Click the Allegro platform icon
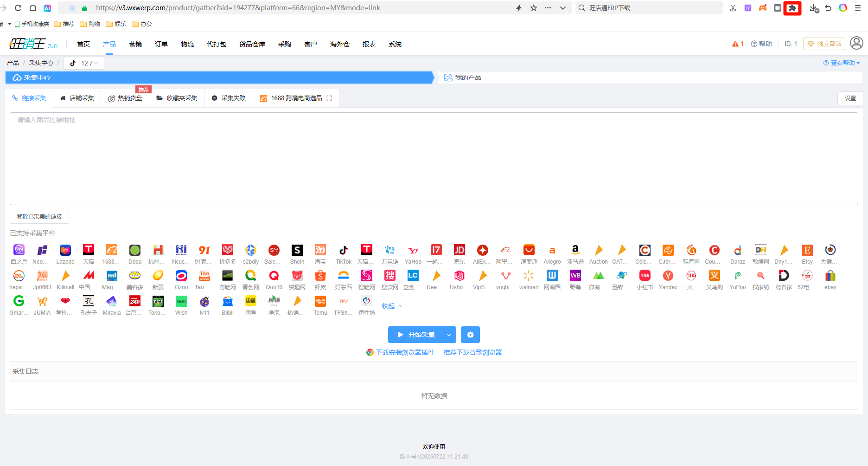Image resolution: width=868 pixels, height=466 pixels. pos(552,250)
